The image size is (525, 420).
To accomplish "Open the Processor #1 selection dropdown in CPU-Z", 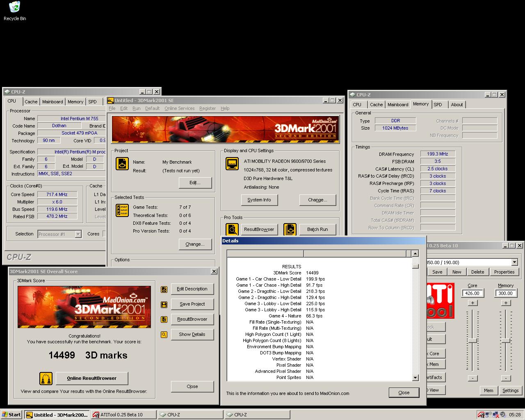I will pyautogui.click(x=78, y=234).
